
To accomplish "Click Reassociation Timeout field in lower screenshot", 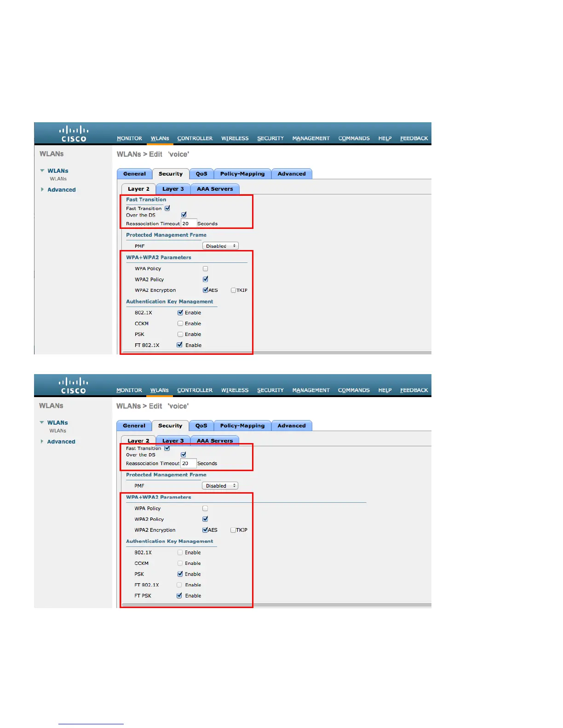I will point(188,463).
